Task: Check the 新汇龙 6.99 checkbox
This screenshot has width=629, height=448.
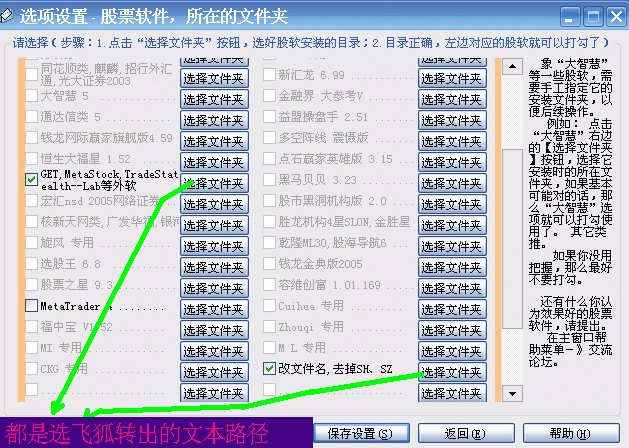Action: pos(269,74)
